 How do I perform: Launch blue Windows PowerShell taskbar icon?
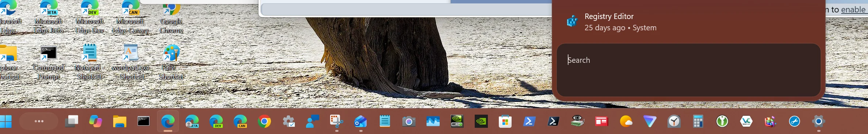pyautogui.click(x=529, y=121)
